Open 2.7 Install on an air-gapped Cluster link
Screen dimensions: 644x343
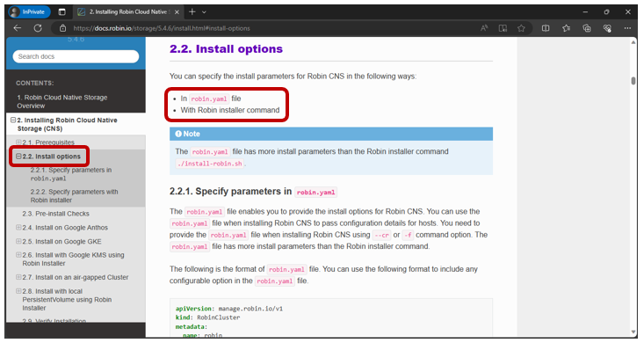(76, 277)
